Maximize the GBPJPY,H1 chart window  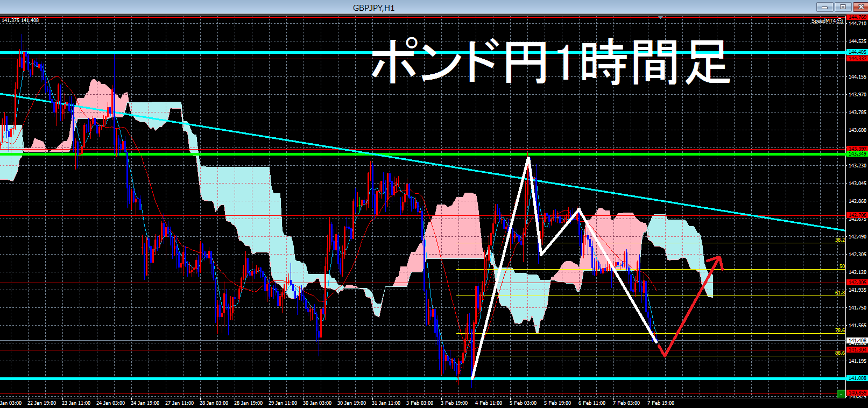point(843,7)
